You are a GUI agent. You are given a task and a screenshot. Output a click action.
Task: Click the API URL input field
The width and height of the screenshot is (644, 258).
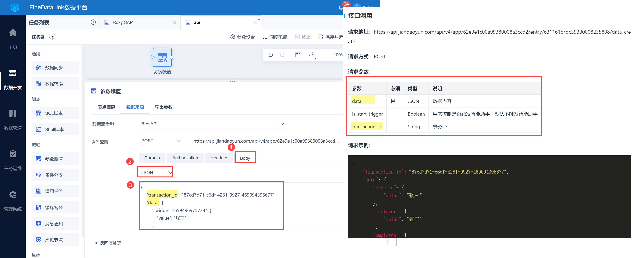tap(266, 141)
